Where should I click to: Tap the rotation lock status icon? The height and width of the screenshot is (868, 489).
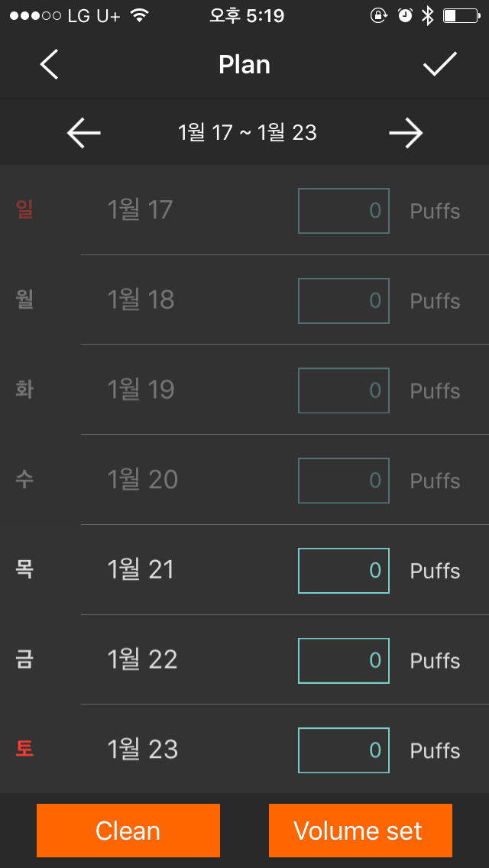pyautogui.click(x=379, y=16)
